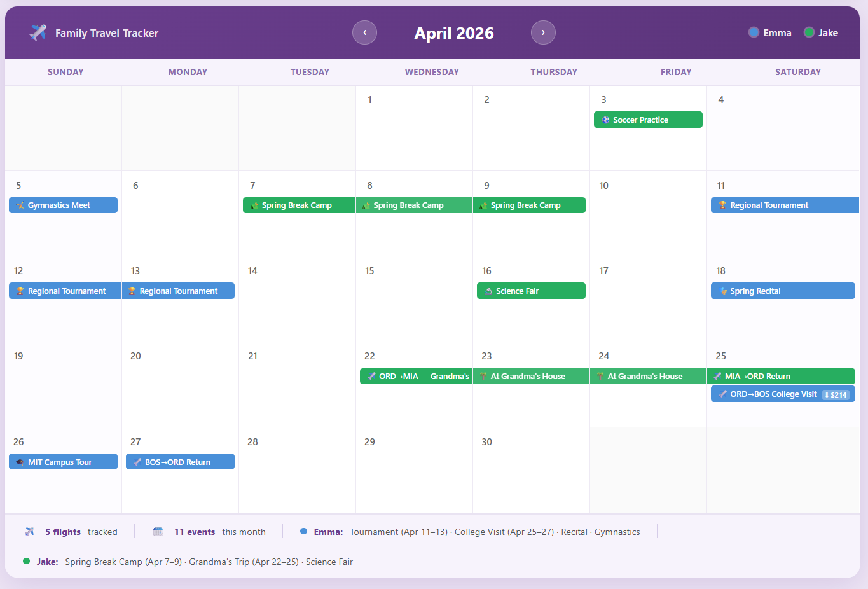Toggle Jake's green legend dot in the header
Image resolution: width=868 pixels, height=589 pixels.
809,32
